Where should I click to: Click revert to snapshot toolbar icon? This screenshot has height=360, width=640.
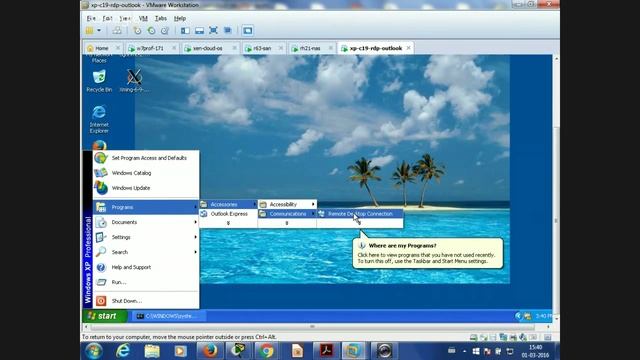coord(151,31)
